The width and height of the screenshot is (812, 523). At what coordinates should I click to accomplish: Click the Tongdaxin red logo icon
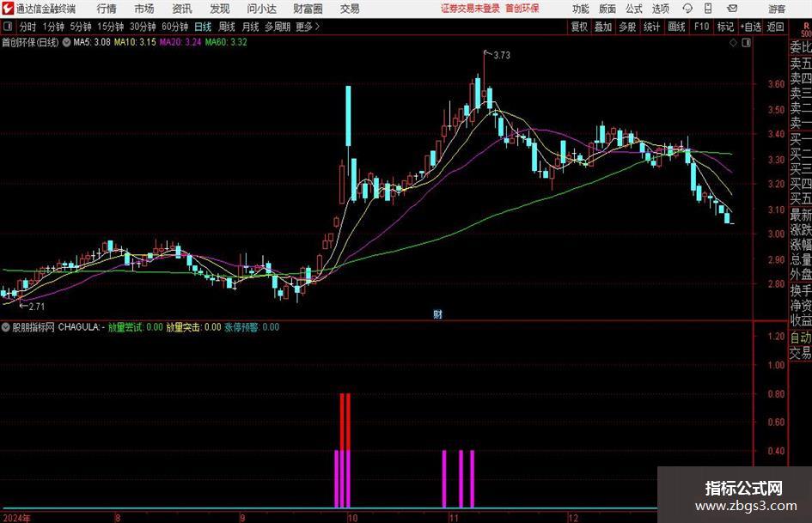[x=7, y=9]
